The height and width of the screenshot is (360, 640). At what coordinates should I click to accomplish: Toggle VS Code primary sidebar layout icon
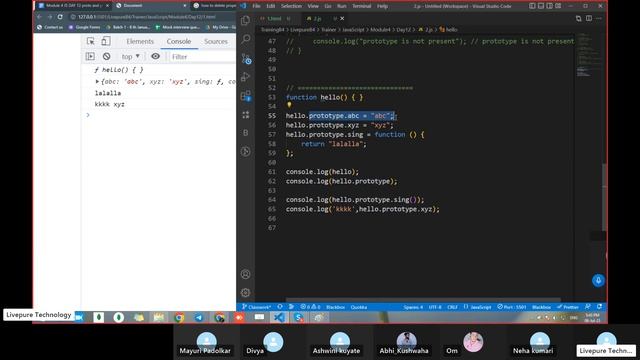pos(532,6)
